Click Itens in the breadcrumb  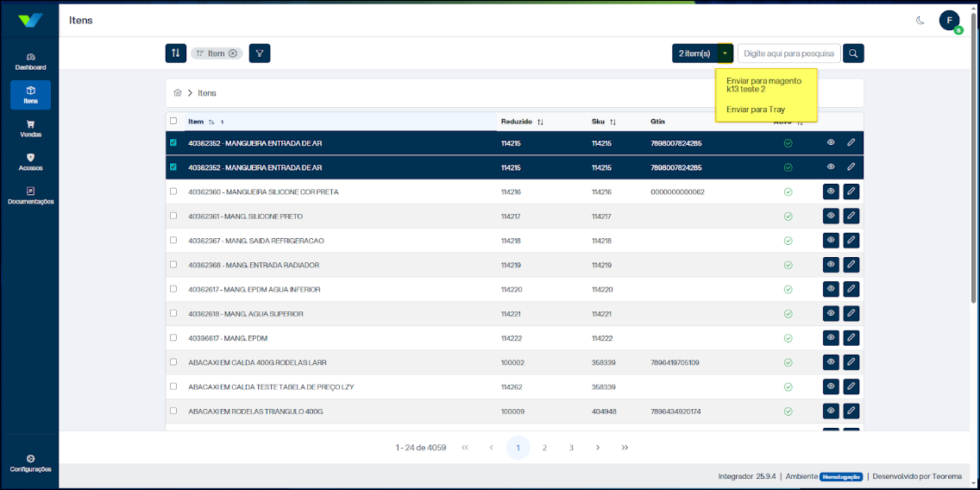click(x=207, y=92)
